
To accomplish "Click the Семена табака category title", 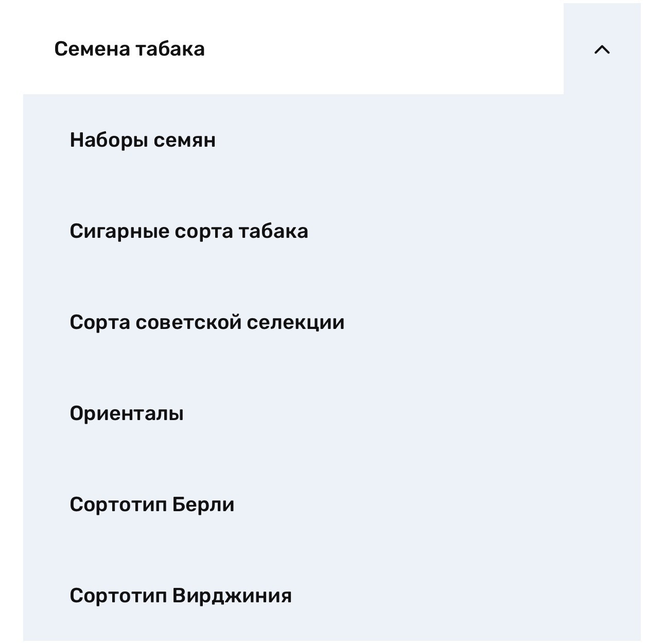I will point(129,49).
